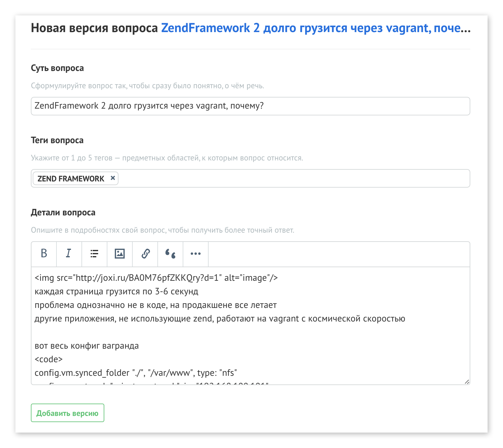Click the tags input area to add a tag
Viewport: 503px width, 448px height.
point(278,178)
